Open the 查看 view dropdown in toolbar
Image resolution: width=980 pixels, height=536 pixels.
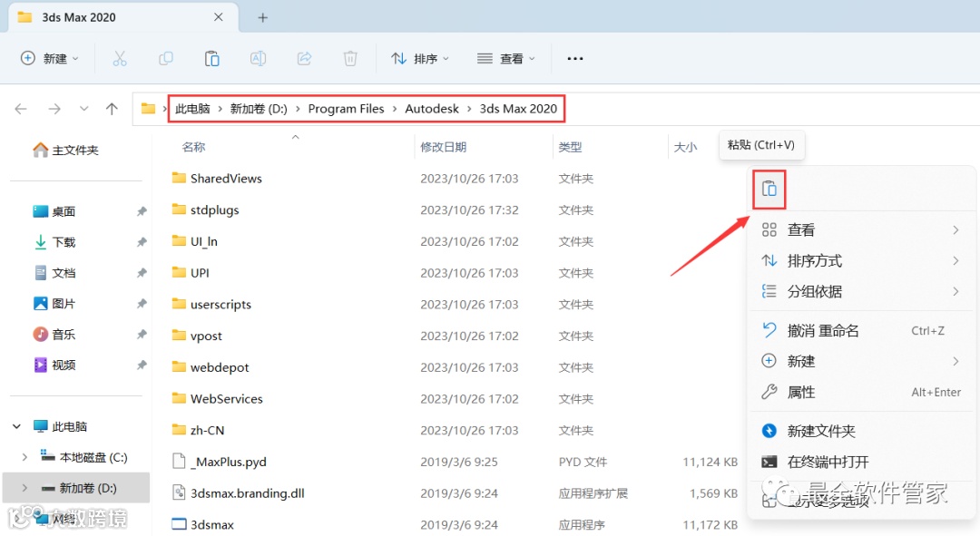point(506,59)
